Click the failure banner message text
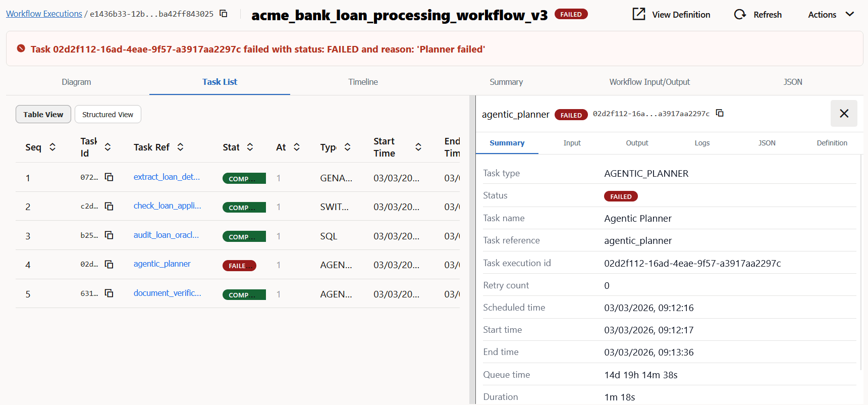 pyautogui.click(x=258, y=49)
